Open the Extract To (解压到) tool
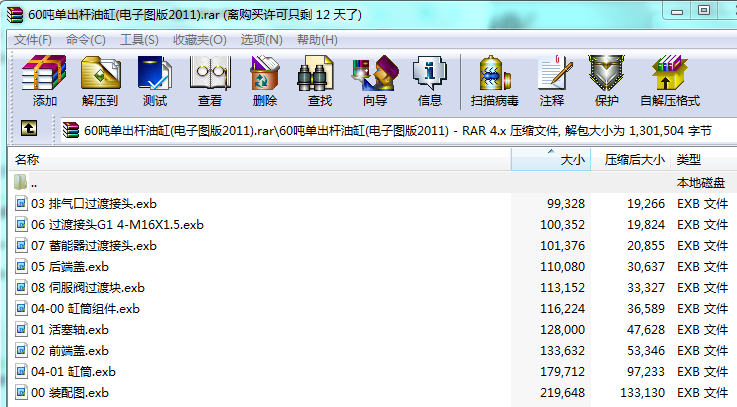The image size is (737, 407). 100,80
